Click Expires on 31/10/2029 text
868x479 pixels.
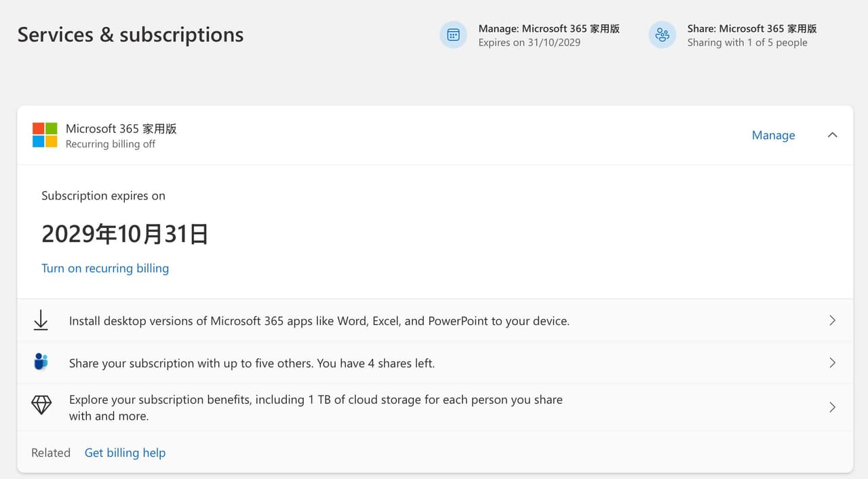coord(530,42)
